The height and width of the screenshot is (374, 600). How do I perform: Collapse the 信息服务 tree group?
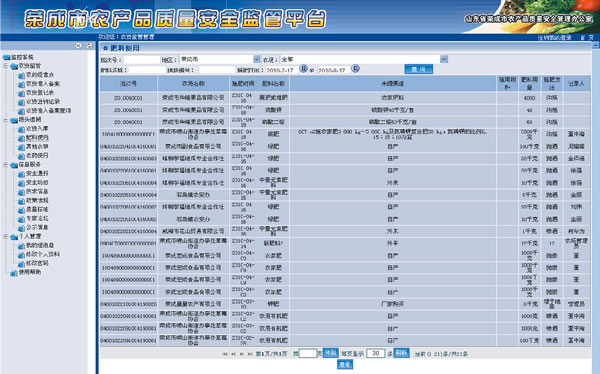click(x=6, y=165)
